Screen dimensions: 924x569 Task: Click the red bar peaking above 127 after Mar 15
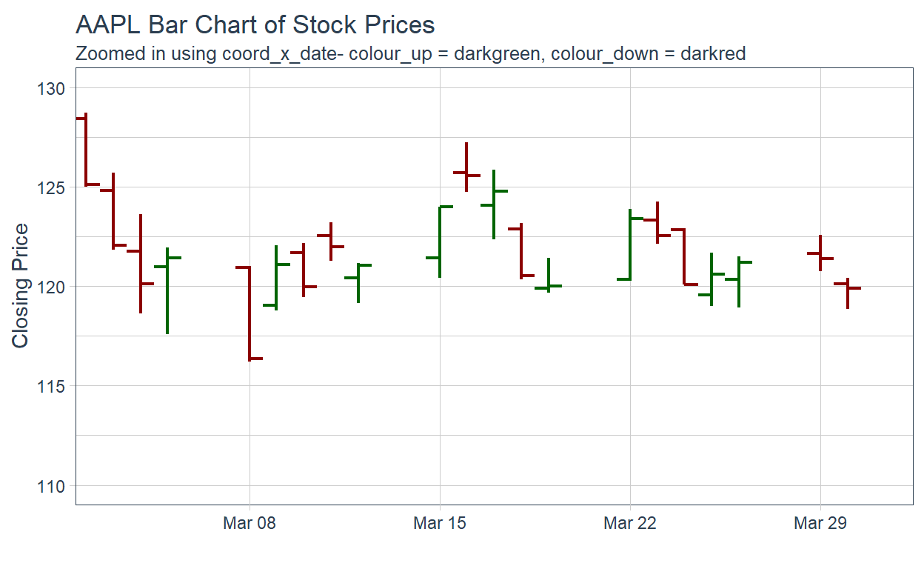466,167
